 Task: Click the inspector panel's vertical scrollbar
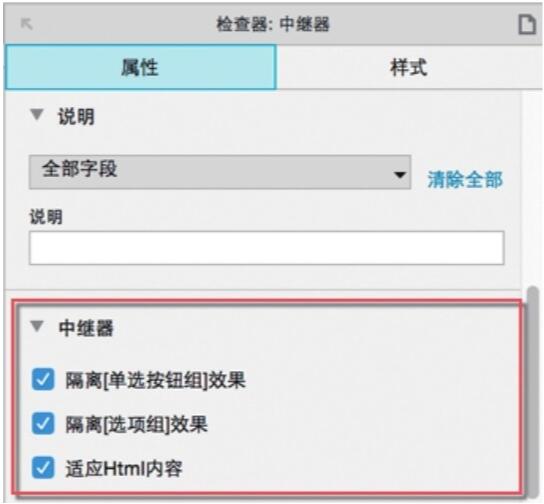533,388
